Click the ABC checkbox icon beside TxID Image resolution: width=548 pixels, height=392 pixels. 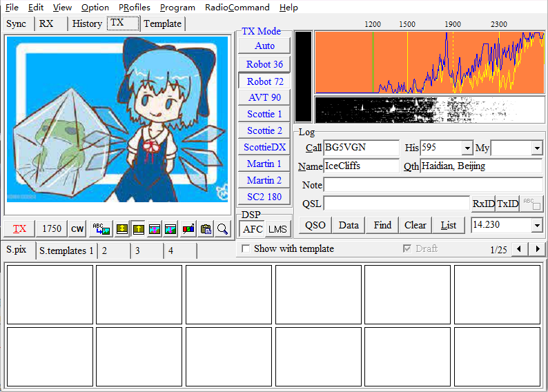coord(531,204)
